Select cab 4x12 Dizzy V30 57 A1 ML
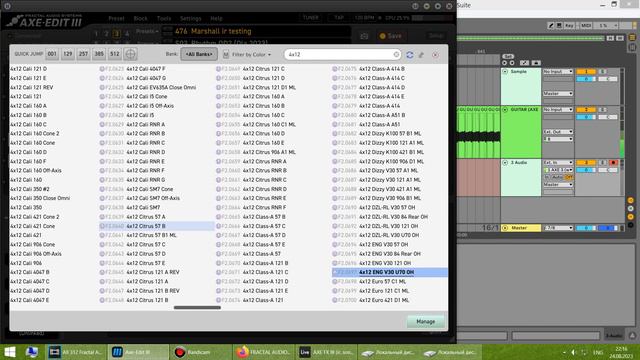Viewport: 640px width, 360px height. [390, 171]
